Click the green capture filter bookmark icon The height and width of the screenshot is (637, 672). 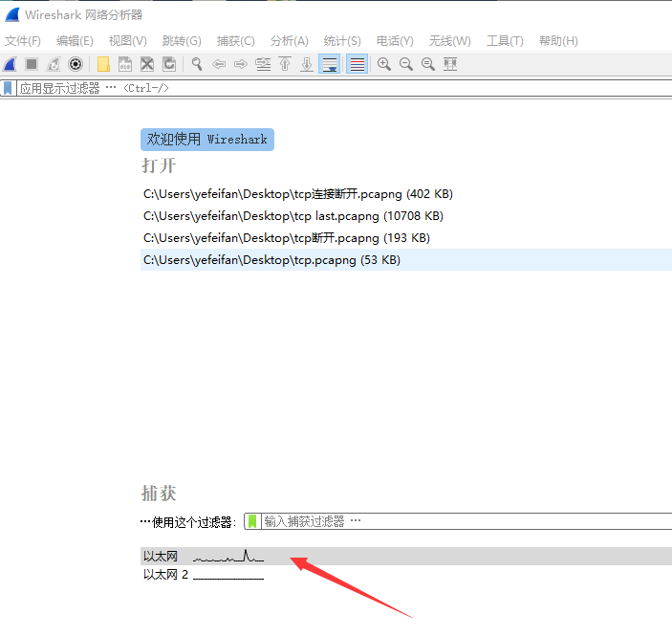click(x=252, y=521)
